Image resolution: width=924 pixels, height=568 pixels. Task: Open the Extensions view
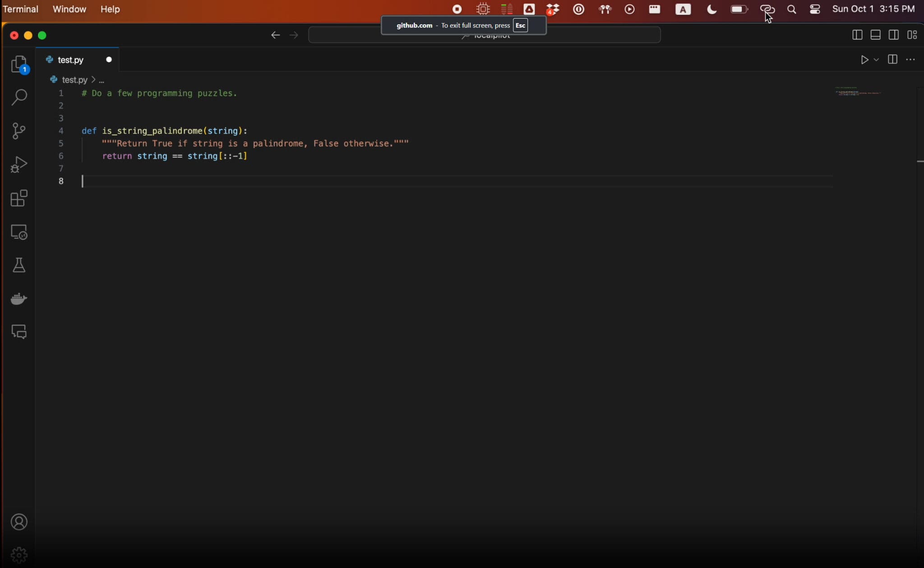[19, 199]
